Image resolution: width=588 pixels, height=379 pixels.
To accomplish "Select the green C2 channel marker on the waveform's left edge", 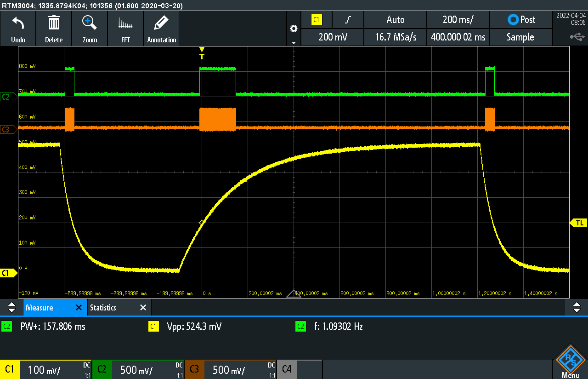I will [8, 97].
